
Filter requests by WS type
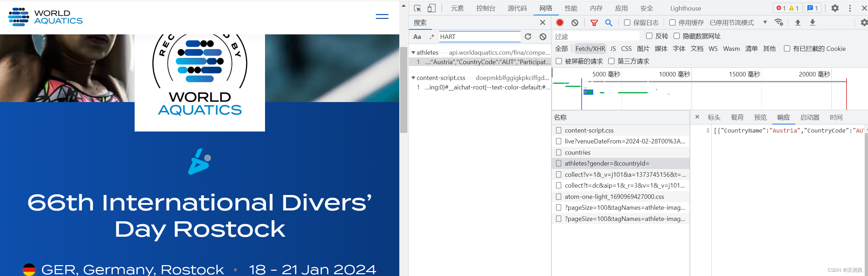tap(713, 49)
